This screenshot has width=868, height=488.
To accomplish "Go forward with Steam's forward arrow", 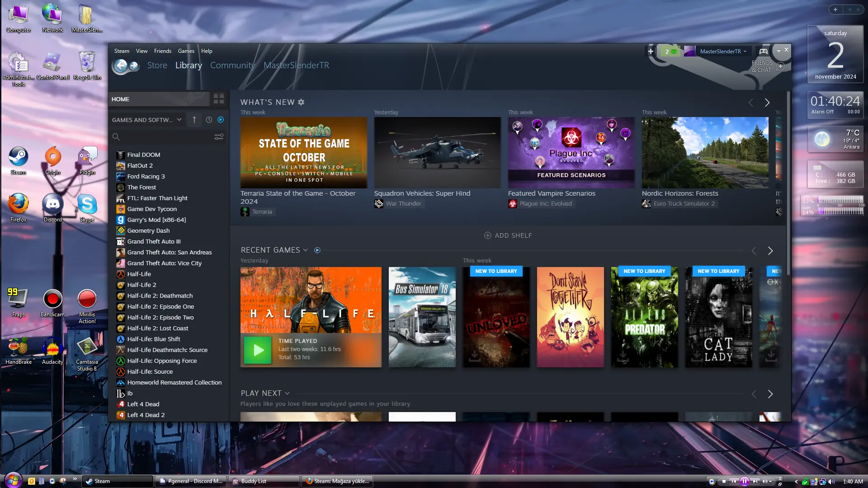I will (x=134, y=66).
